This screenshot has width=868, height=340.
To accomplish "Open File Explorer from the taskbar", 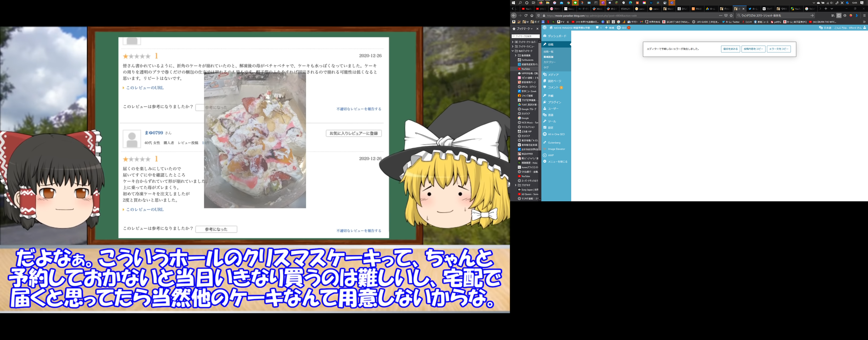I will [x=548, y=3].
